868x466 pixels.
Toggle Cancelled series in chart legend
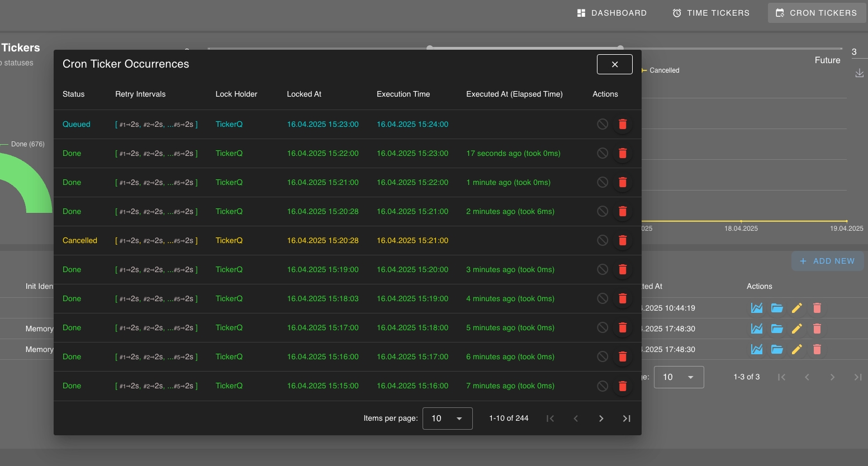660,70
